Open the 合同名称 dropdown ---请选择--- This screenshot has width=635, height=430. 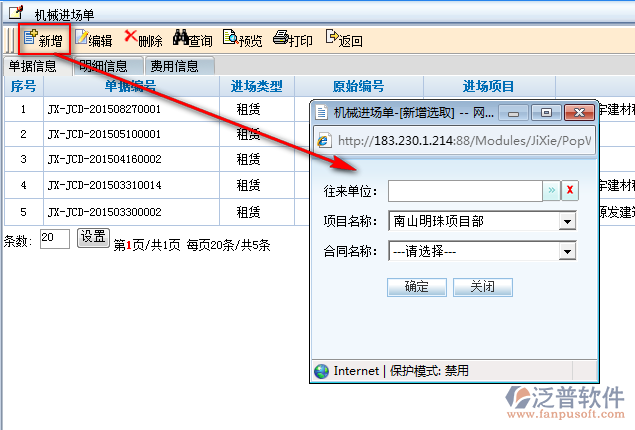482,251
